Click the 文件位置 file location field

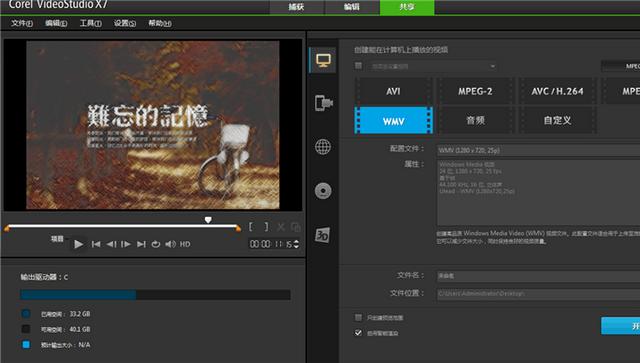538,294
